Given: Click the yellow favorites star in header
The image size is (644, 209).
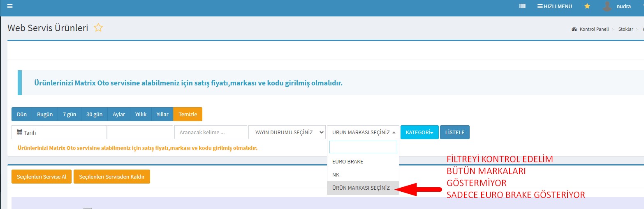Looking at the screenshot, I should (x=587, y=6).
